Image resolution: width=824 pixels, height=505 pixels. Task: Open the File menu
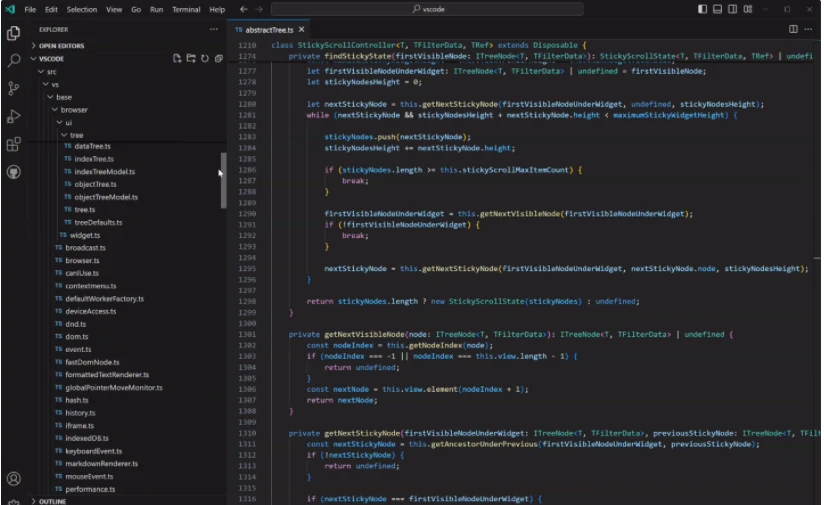click(x=30, y=9)
